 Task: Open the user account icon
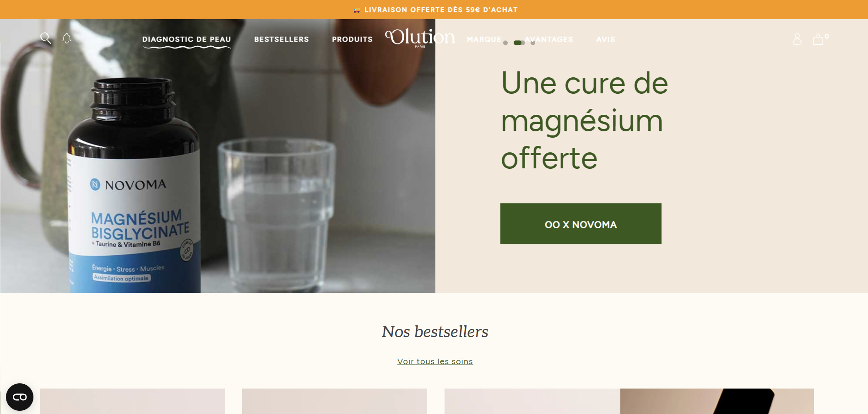click(x=797, y=39)
